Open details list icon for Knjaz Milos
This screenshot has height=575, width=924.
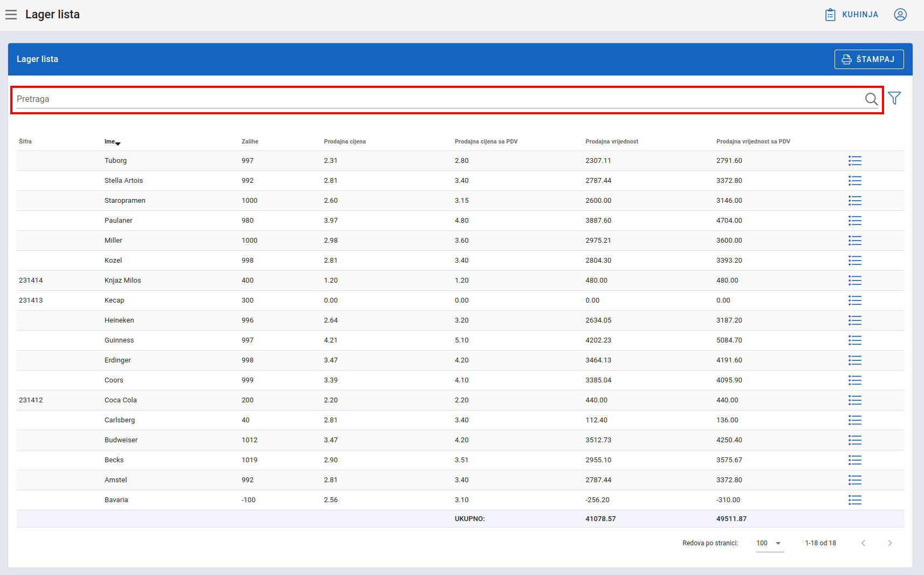tap(855, 280)
